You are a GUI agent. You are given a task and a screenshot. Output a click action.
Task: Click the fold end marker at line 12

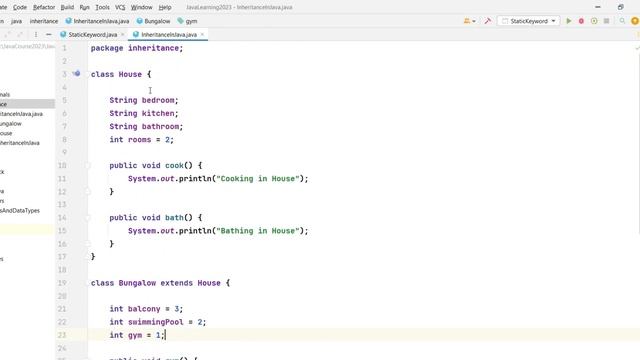pyautogui.click(x=87, y=191)
